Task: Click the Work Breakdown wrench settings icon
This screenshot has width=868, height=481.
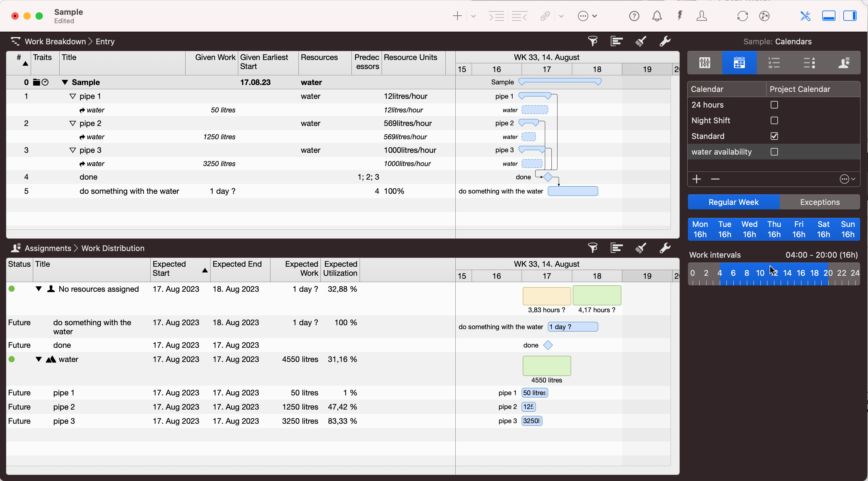Action: [x=664, y=42]
